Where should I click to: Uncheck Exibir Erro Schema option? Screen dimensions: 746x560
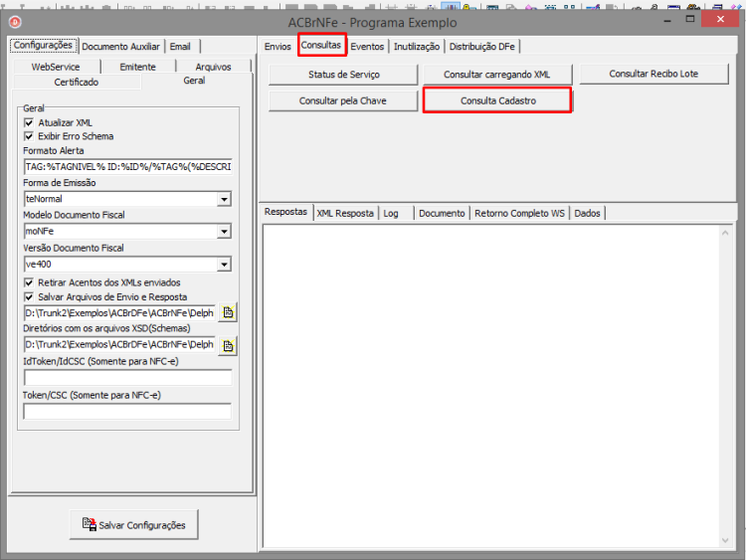pos(29,136)
